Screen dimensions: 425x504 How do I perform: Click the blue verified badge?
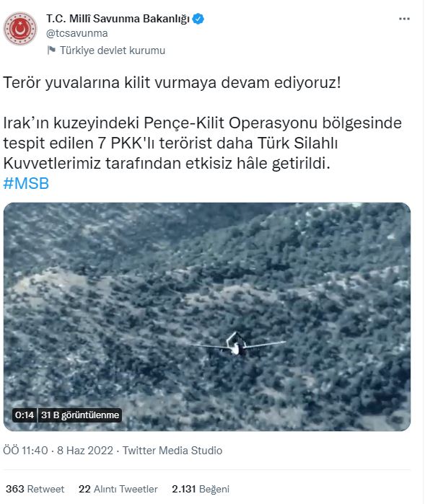[198, 19]
